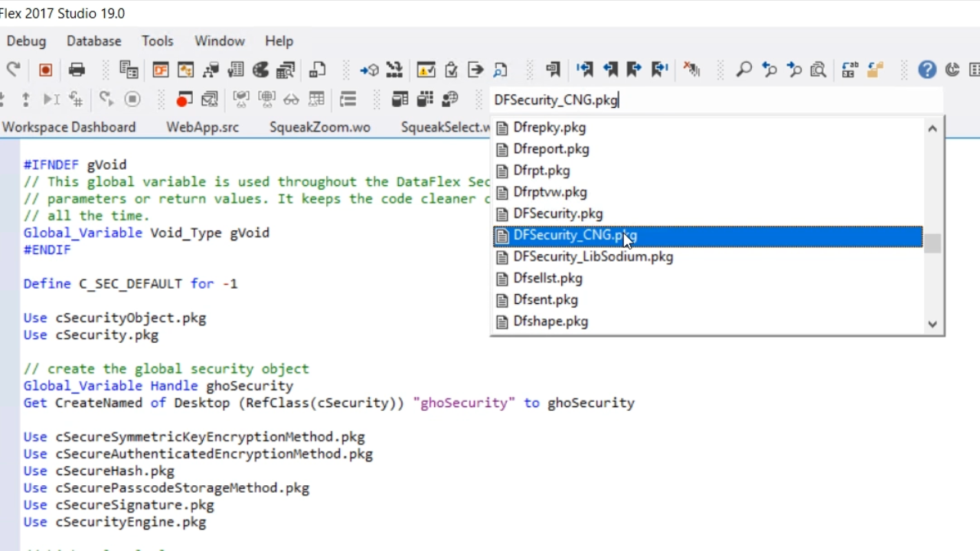Pick Dfreport.pkg from the file list
980x551 pixels.
550,149
